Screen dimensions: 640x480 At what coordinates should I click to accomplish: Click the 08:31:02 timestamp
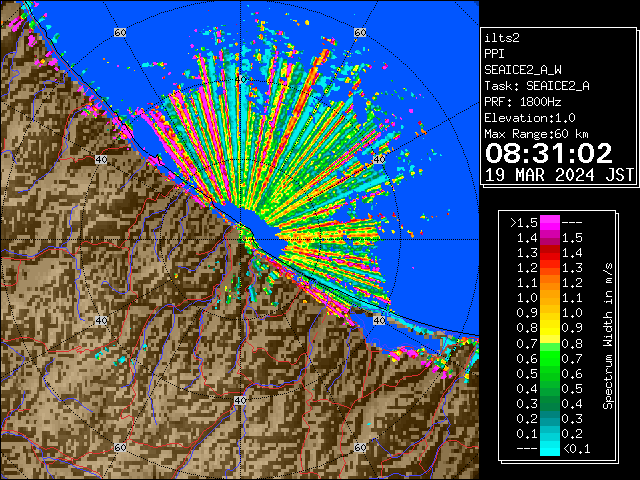click(549, 153)
